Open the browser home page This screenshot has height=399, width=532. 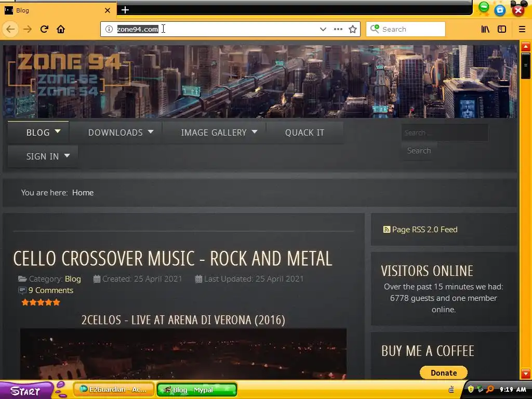(x=61, y=29)
